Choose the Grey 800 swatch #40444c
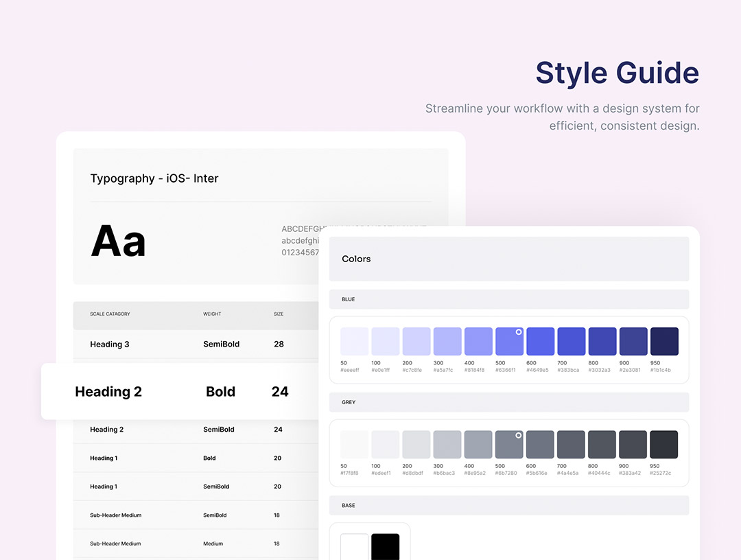Viewport: 741px width, 560px height. tap(602, 445)
